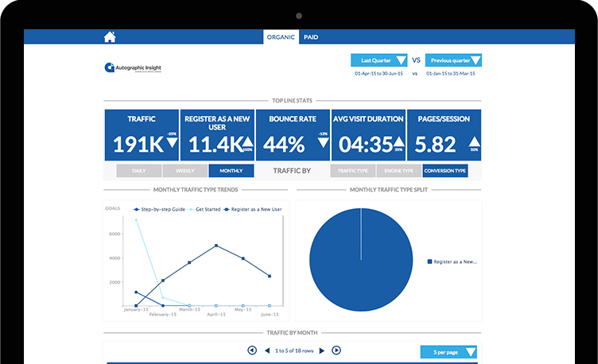Screen dimensions: 598x364
Task: Select the Daily view button
Action: click(x=138, y=171)
